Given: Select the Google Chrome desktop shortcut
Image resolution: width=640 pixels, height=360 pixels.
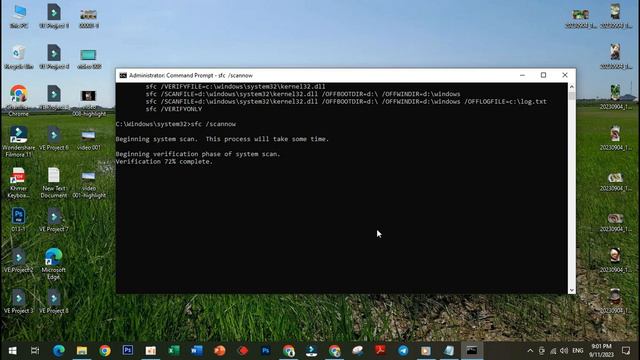Looking at the screenshot, I should click(18, 101).
